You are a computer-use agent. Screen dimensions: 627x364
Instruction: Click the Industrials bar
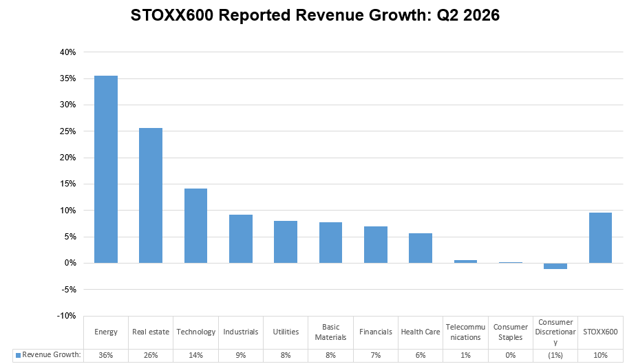pos(241,239)
